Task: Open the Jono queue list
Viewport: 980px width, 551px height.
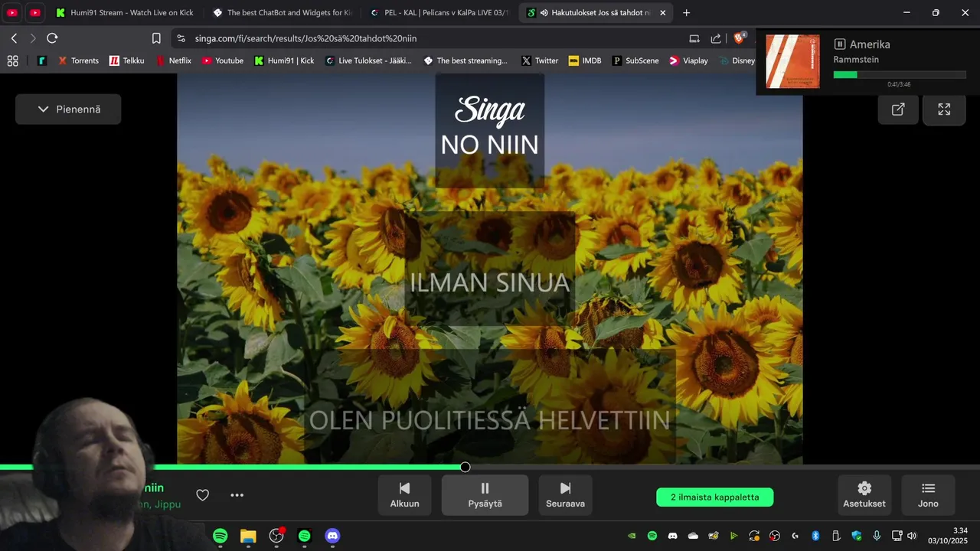Action: [x=928, y=495]
